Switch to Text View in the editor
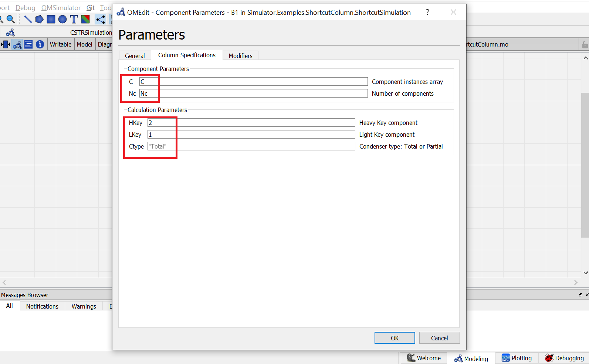The height and width of the screenshot is (364, 589). tap(28, 44)
